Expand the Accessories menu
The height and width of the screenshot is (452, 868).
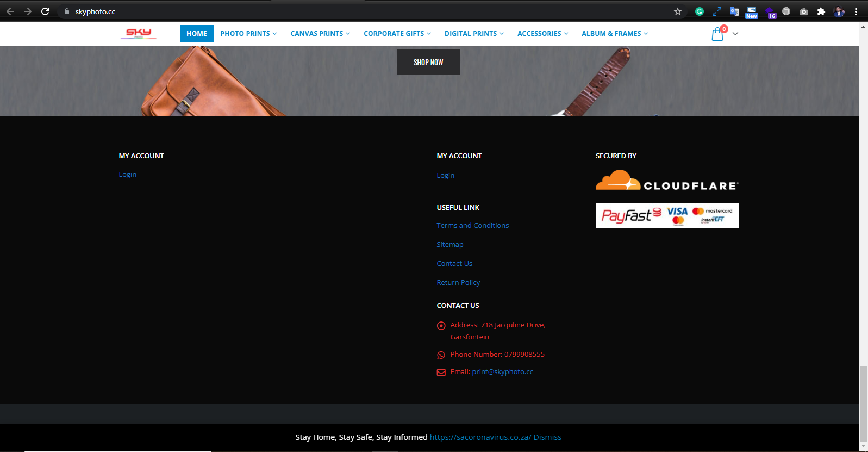(x=542, y=34)
